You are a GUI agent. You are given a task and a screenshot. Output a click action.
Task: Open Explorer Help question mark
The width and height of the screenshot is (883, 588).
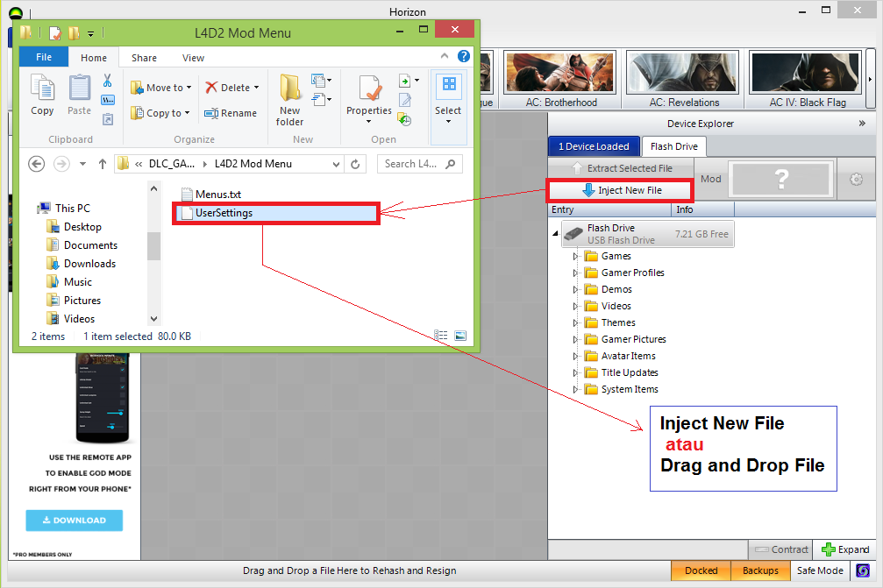click(464, 56)
